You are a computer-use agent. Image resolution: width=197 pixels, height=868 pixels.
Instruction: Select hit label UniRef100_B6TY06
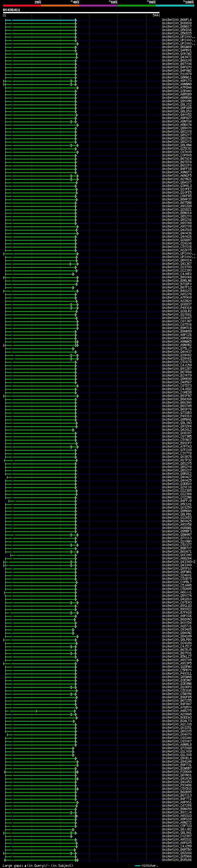176,64
